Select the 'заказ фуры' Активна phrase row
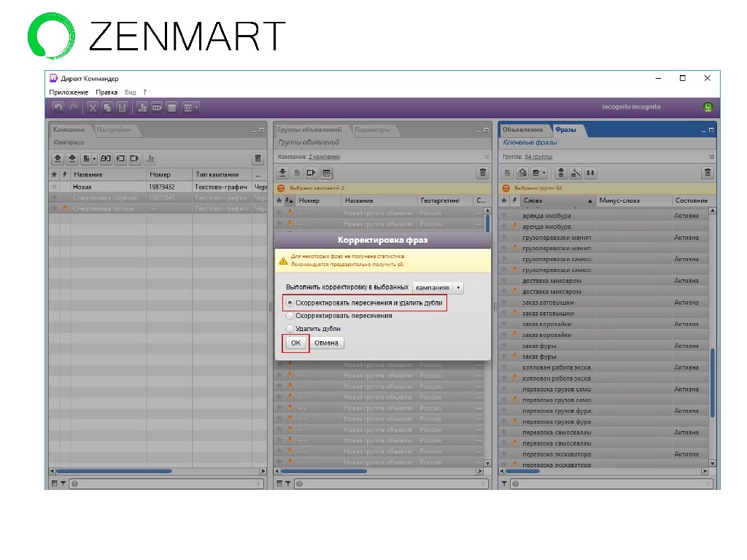747x560 pixels. [x=604, y=346]
